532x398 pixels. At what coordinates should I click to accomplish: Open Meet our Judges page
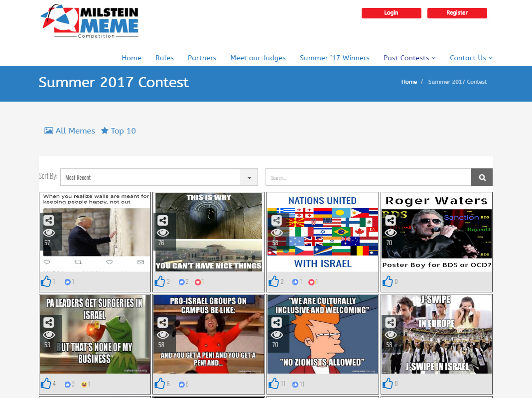click(x=258, y=58)
